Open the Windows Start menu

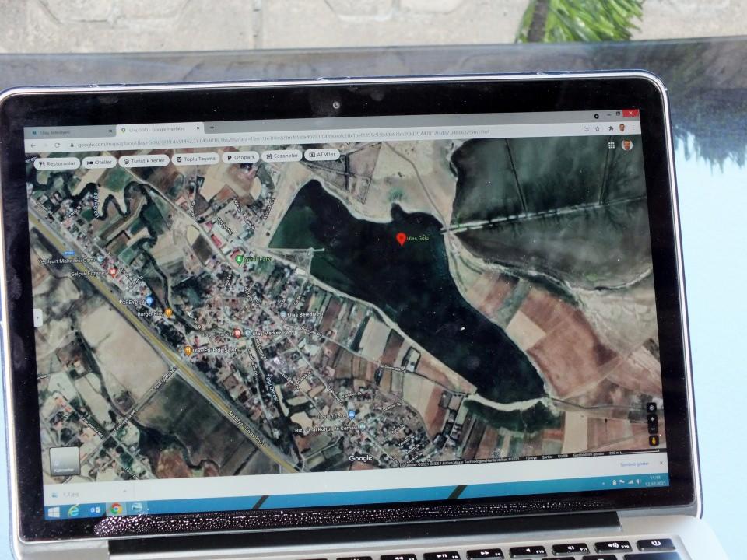point(54,512)
